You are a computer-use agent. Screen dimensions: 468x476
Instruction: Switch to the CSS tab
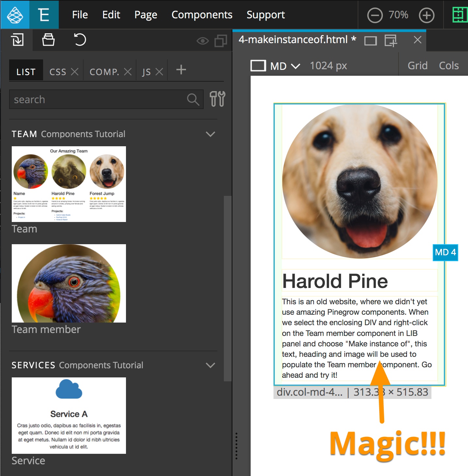click(58, 72)
